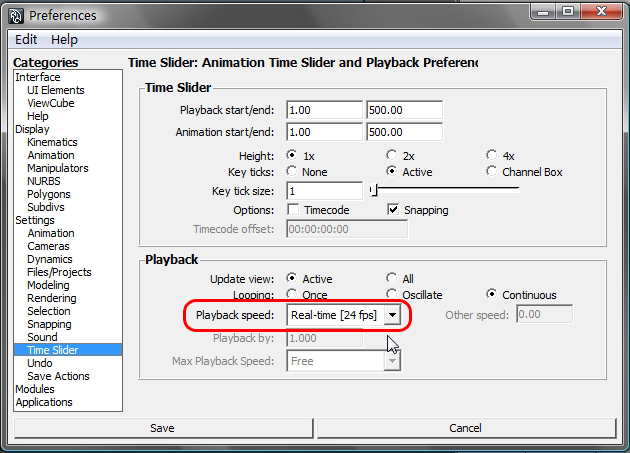Click the Playback end field
This screenshot has height=453, width=630.
tap(405, 110)
